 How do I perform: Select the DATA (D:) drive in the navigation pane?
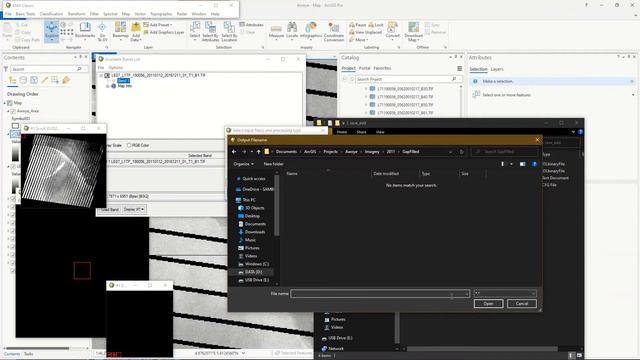pyautogui.click(x=253, y=272)
